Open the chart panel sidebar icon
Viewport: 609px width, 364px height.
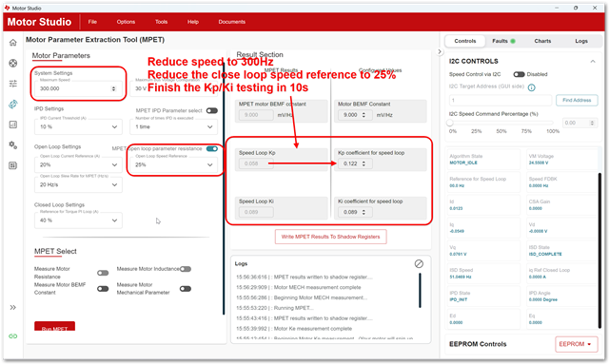[x=12, y=125]
